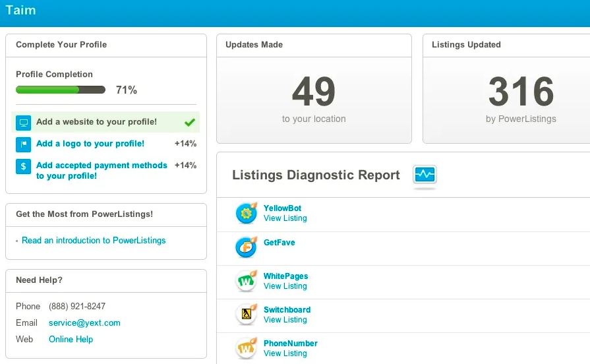Open the Switchboard name link
Image resolution: width=590 pixels, height=364 pixels.
pyautogui.click(x=287, y=310)
